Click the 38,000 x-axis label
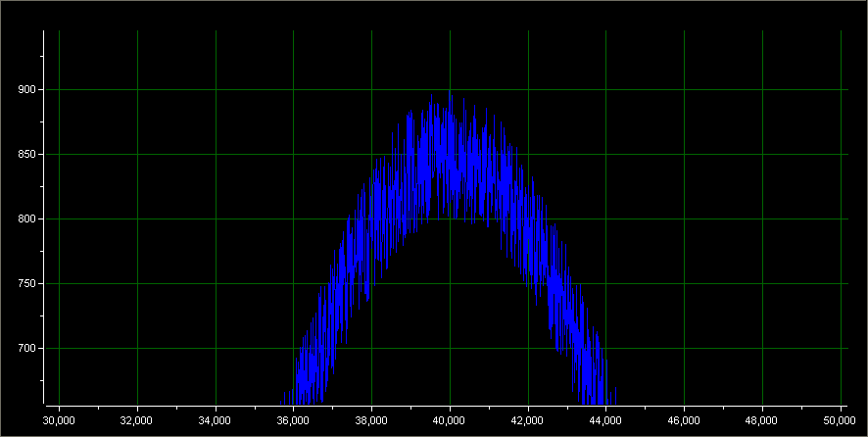 tap(371, 420)
